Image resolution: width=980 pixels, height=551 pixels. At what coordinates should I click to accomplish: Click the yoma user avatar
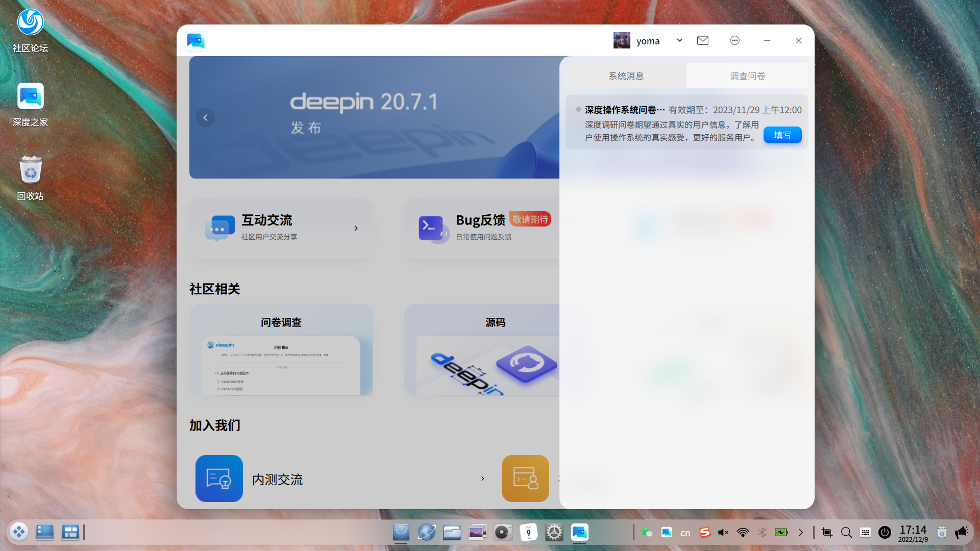pos(622,40)
